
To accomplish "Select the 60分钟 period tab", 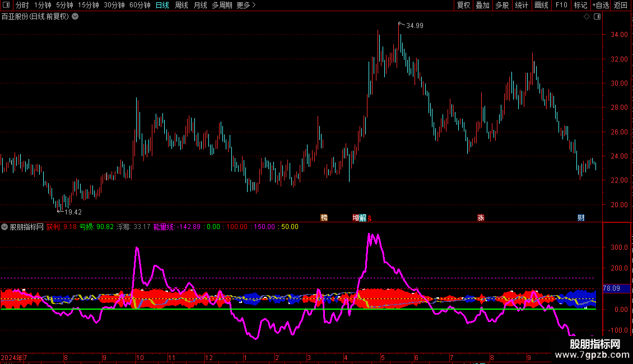I will point(139,6).
